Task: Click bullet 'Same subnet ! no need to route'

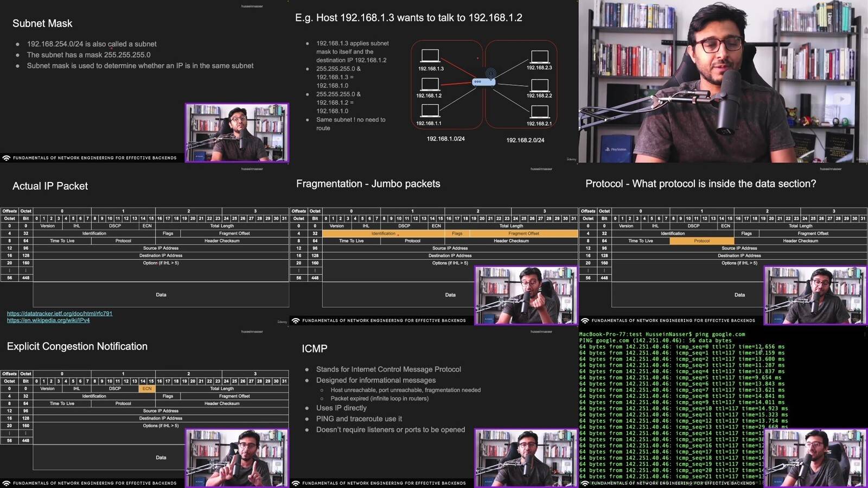Action: click(x=351, y=124)
